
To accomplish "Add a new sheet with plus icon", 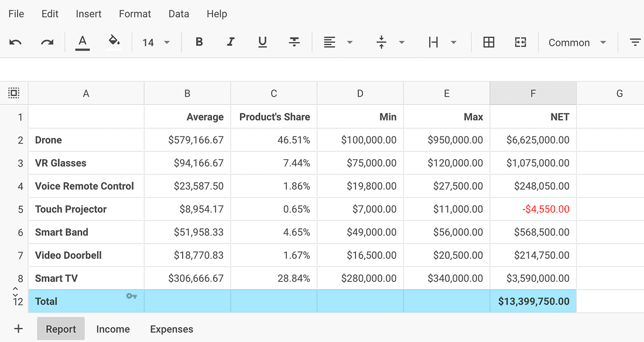I will (19, 329).
